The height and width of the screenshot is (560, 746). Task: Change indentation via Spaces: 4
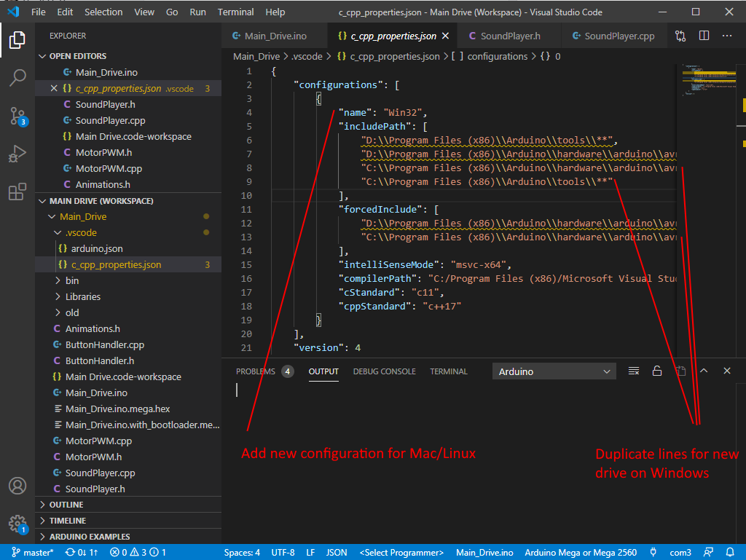[x=242, y=553]
